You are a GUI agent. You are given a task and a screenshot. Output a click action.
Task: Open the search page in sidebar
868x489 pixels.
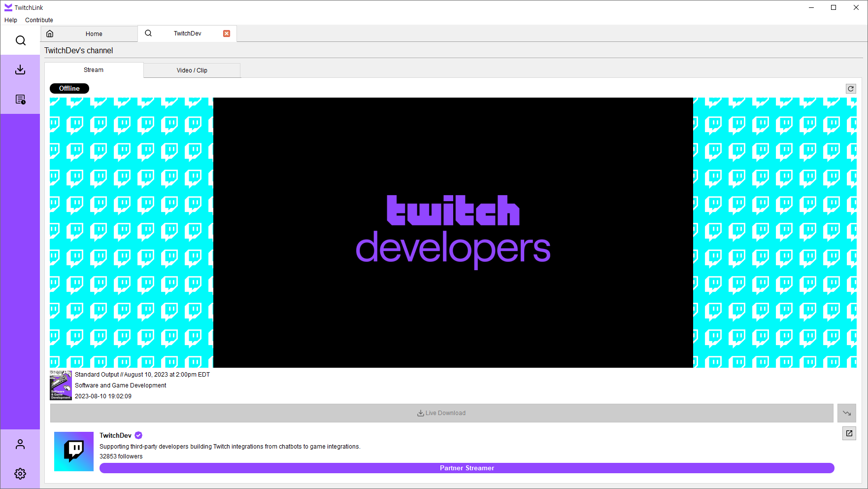[20, 40]
